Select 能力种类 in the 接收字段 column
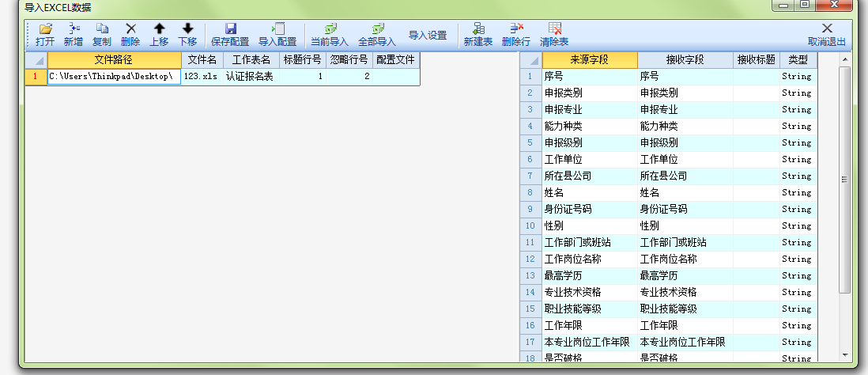 click(x=685, y=127)
